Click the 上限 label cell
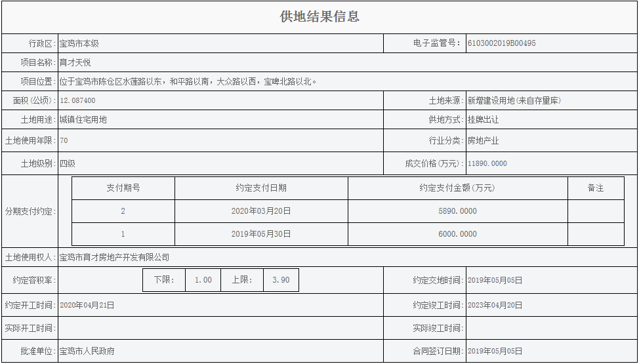639x364 pixels. 242,280
